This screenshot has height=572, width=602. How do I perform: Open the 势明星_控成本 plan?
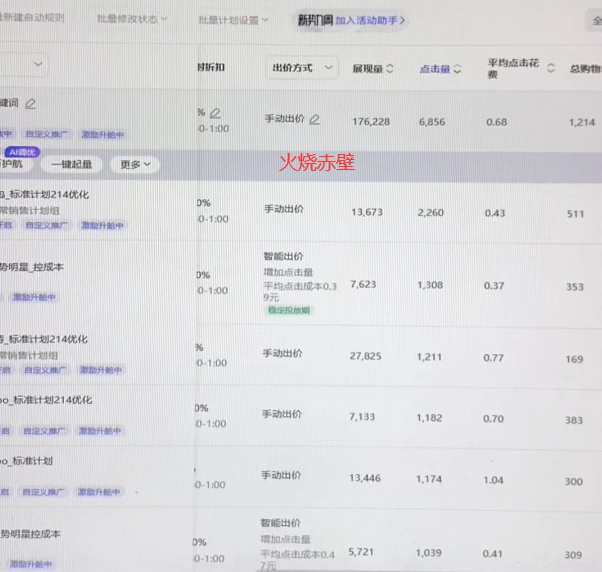point(32,267)
